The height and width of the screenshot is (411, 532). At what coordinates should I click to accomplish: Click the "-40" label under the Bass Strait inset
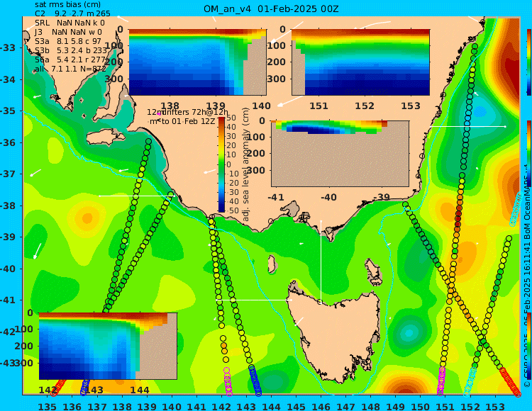(x=328, y=196)
